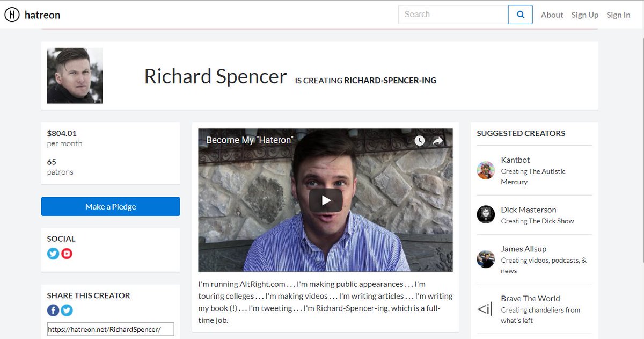Open the video title Become My "Hateron"
The height and width of the screenshot is (339, 644).
tap(250, 140)
